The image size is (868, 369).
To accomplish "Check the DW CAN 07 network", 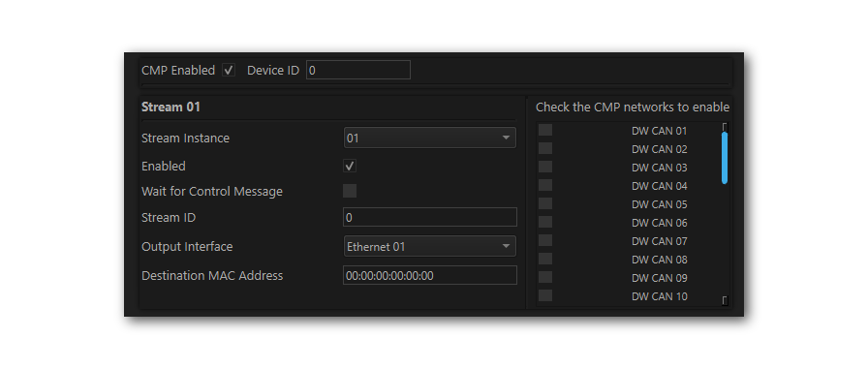I will 545,240.
